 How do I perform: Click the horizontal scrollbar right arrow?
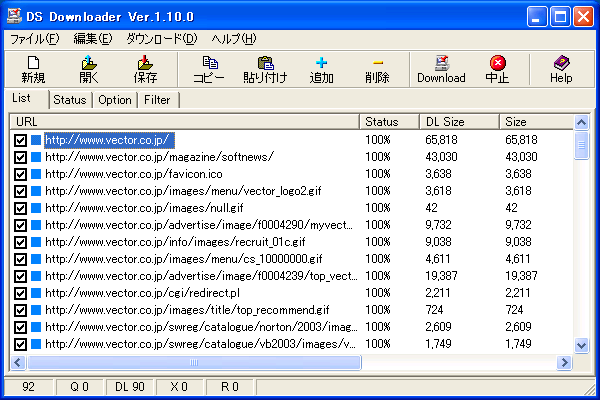tap(564, 362)
